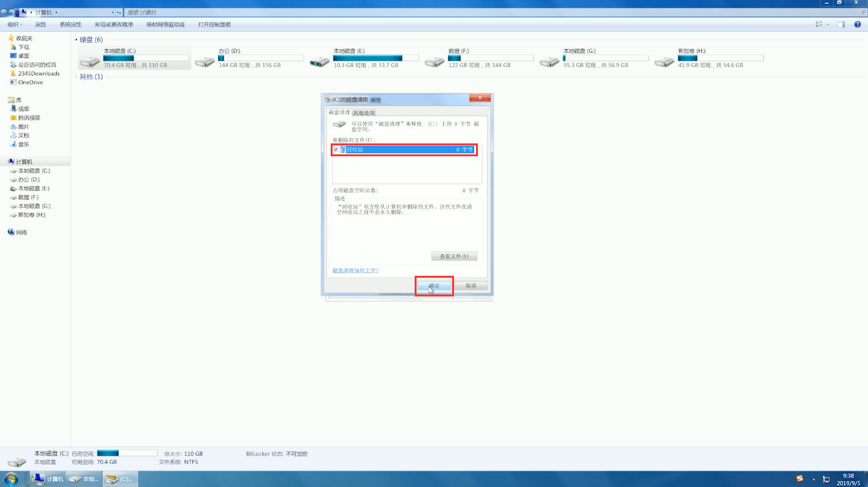This screenshot has width=868, height=487.
Task: Click 系统属性 in the toolbar
Action: (x=70, y=25)
